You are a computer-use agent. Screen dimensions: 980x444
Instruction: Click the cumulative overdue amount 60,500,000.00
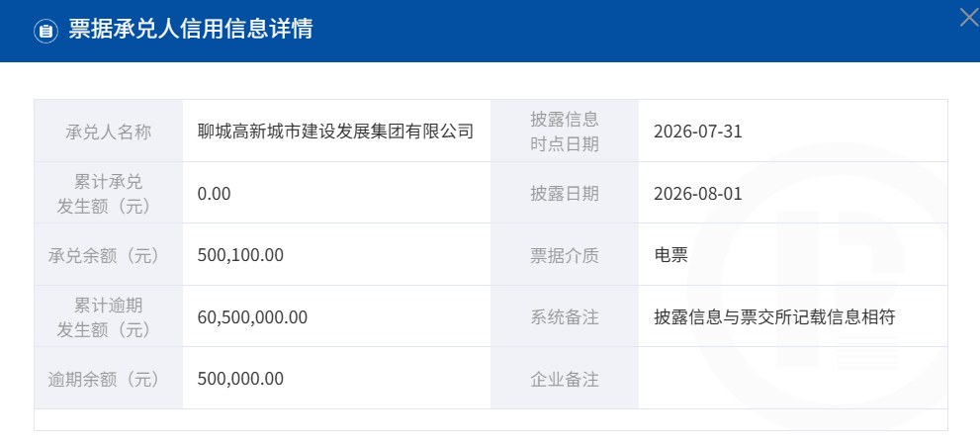252,317
